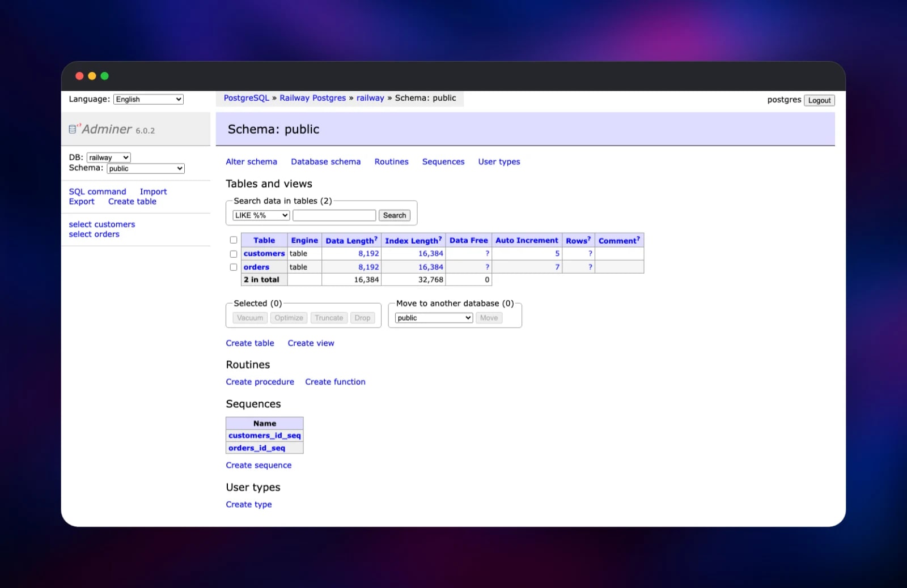Click the green maximize window dot
The height and width of the screenshot is (588, 907).
104,76
